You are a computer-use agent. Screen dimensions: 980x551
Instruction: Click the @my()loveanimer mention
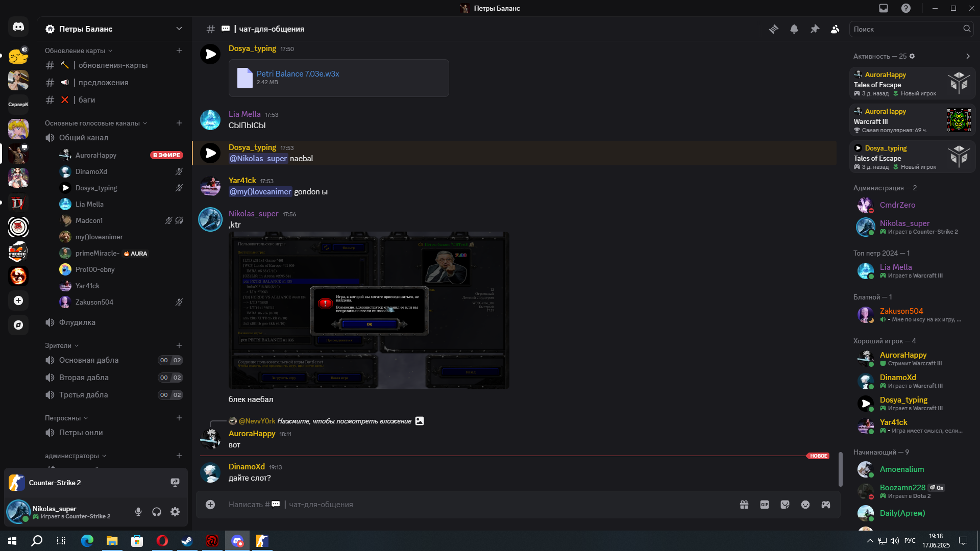point(260,192)
